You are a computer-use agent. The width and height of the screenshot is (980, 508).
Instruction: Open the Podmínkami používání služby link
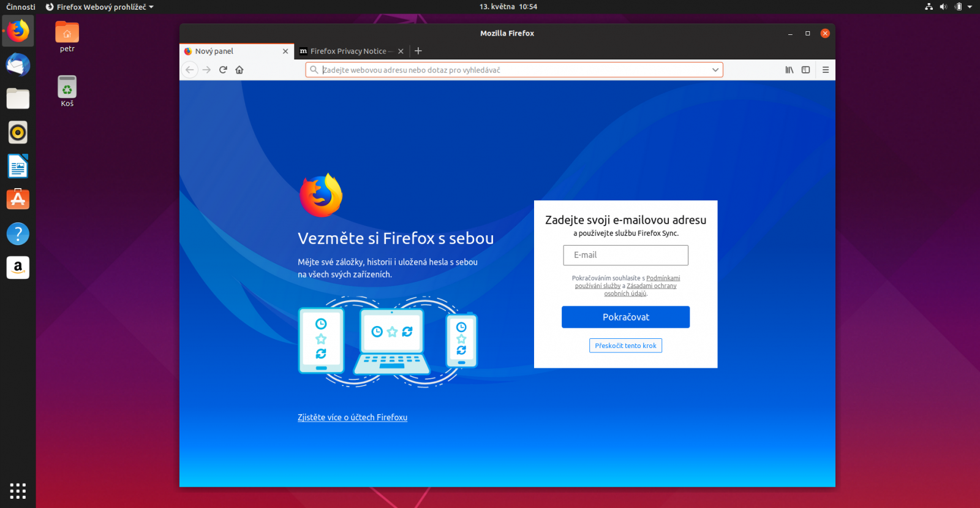click(627, 282)
